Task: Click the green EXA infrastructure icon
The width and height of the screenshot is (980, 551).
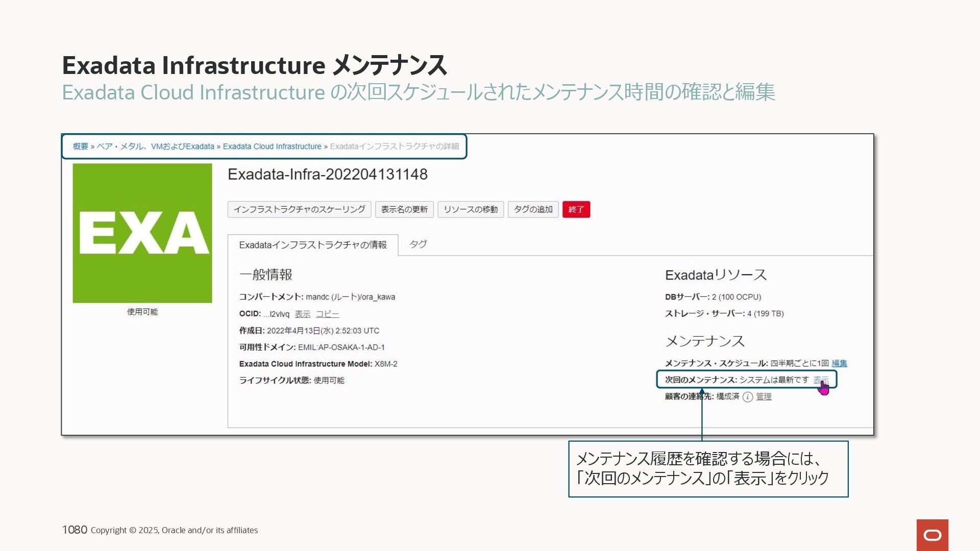Action: click(x=142, y=233)
